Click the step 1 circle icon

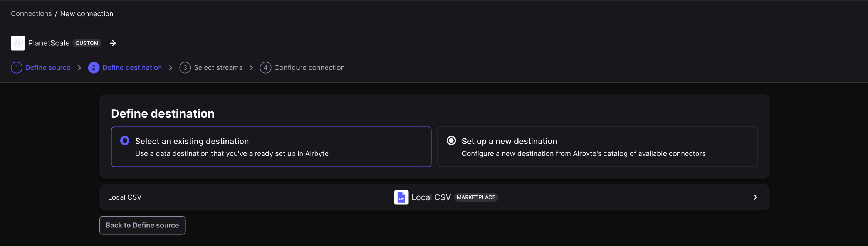17,68
